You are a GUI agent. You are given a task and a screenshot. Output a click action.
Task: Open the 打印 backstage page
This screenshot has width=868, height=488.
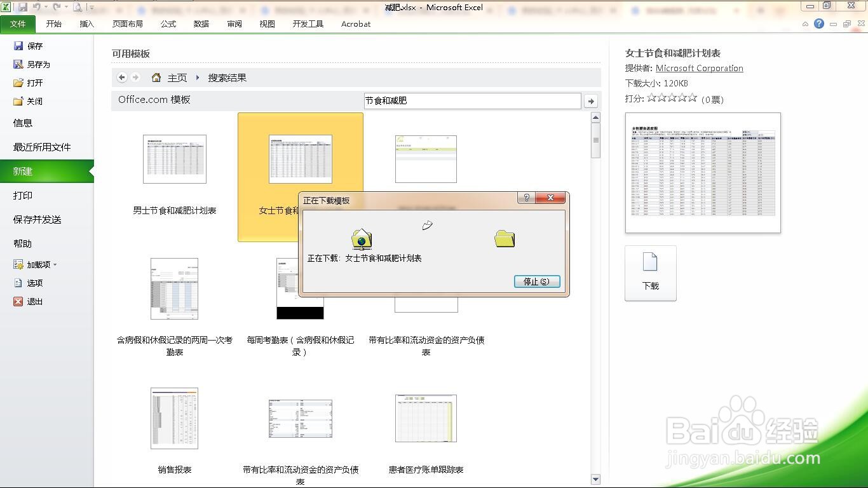(x=23, y=195)
